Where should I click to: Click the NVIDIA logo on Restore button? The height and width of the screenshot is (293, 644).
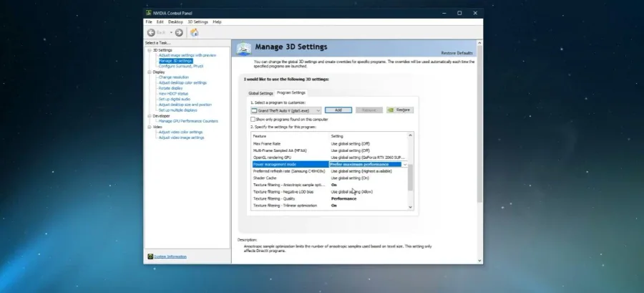tap(391, 110)
